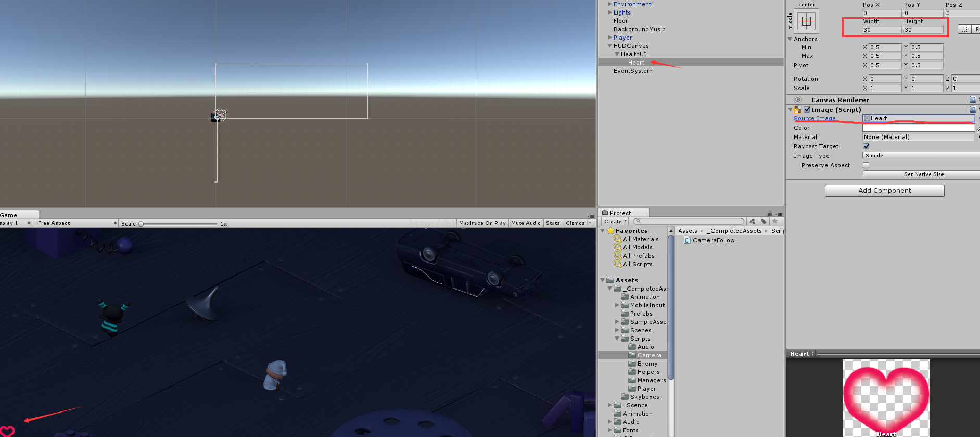Enable the Preserve Aspect checkbox
This screenshot has height=437, width=980.
coord(866,165)
